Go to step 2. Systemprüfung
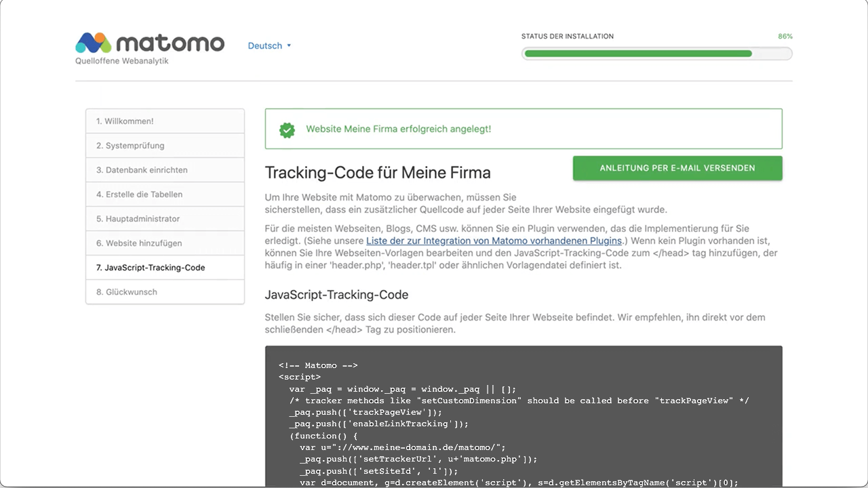 click(x=165, y=146)
